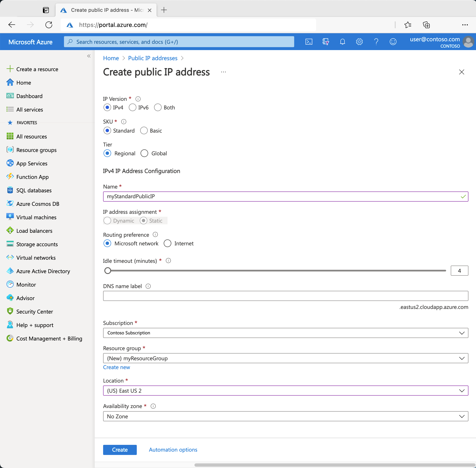
Task: Go to the Home breadcrumb
Action: coord(111,58)
